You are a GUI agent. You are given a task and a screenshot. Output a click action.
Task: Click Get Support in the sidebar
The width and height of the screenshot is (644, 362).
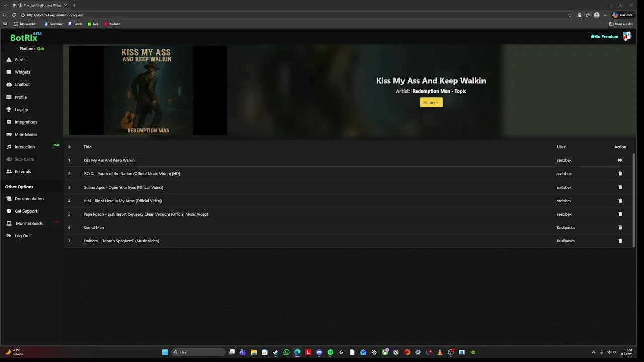22,211
